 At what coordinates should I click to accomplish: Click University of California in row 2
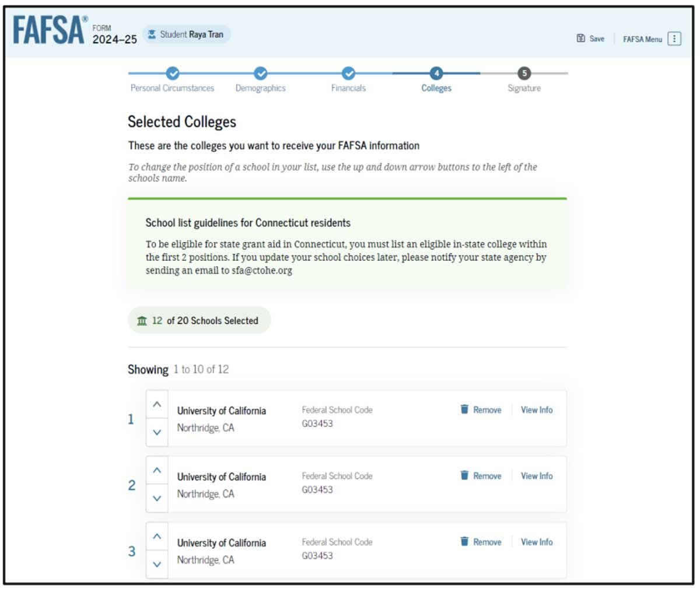pos(222,477)
